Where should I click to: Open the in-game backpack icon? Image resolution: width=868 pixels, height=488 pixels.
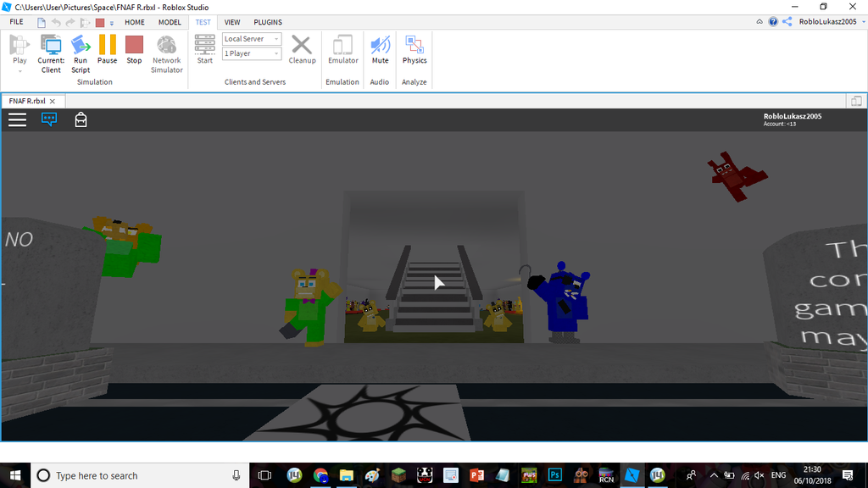tap(81, 119)
